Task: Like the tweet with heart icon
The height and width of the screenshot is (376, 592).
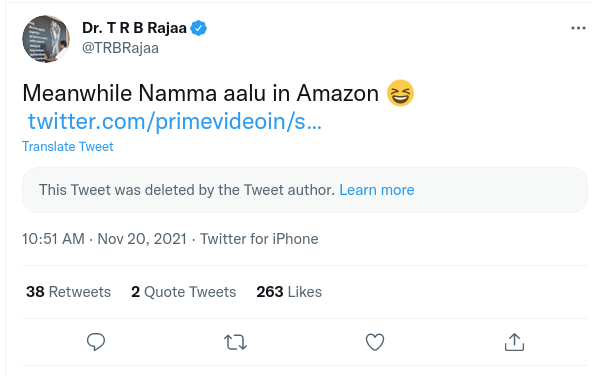Action: (x=375, y=342)
